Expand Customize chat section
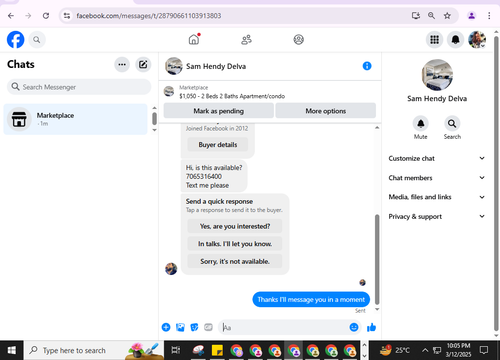 pyautogui.click(x=437, y=158)
